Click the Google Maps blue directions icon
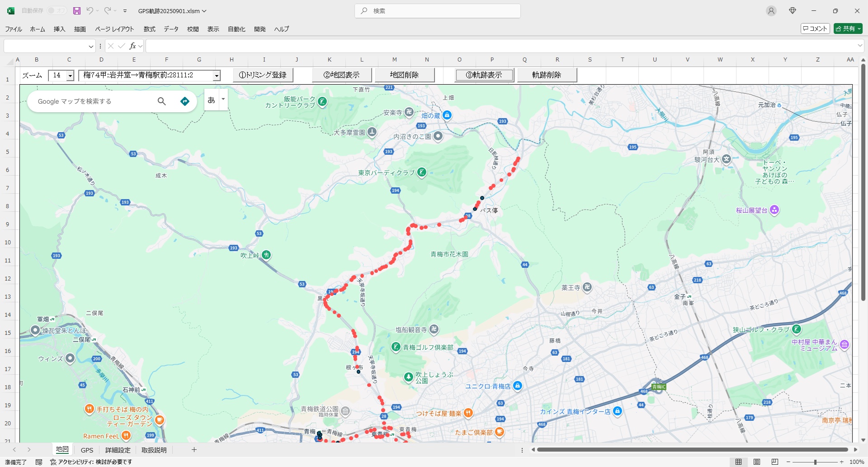 [x=184, y=101]
